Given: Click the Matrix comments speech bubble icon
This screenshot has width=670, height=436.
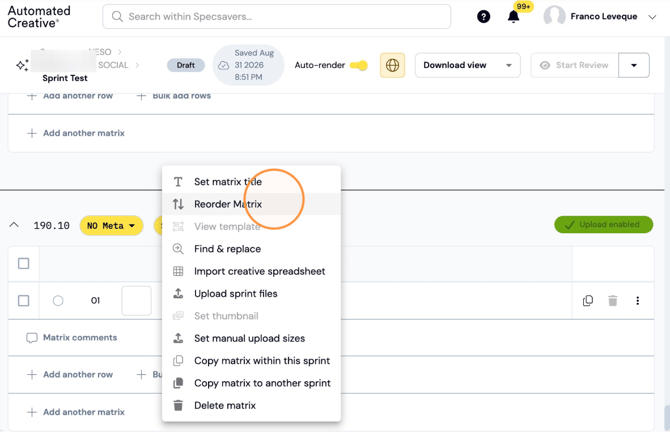Looking at the screenshot, I should (x=32, y=338).
